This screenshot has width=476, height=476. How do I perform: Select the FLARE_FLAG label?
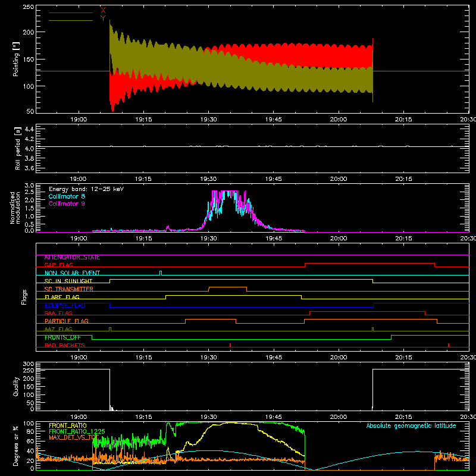[62, 297]
